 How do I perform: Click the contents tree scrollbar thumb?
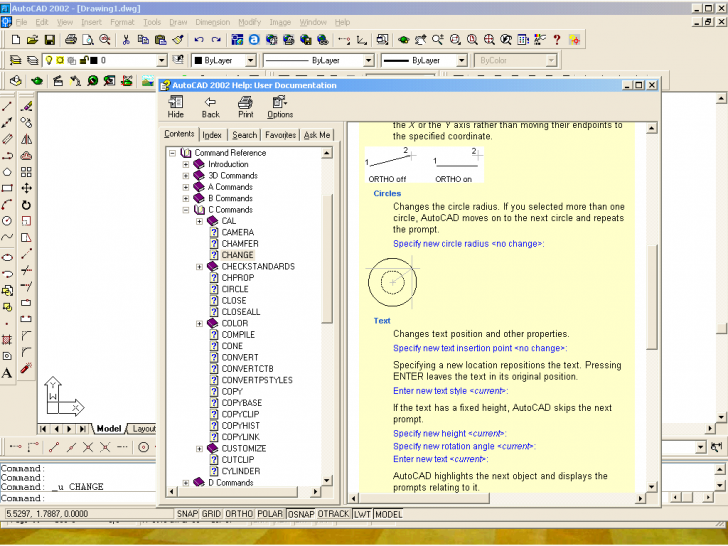[327, 258]
